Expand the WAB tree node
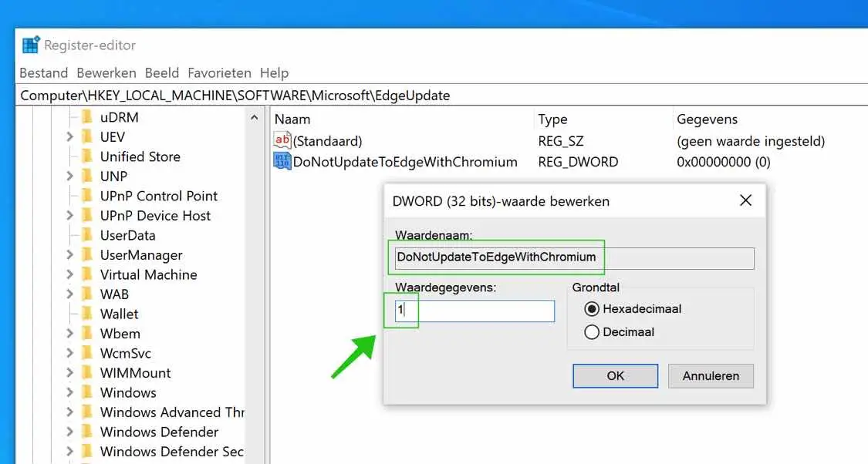Screen dimensions: 868x464 point(69,294)
